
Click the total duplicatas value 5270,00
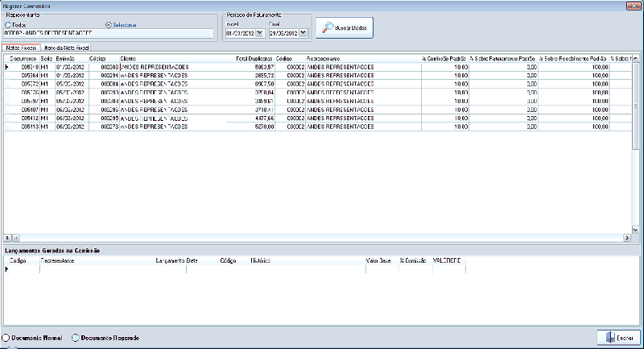coord(264,127)
